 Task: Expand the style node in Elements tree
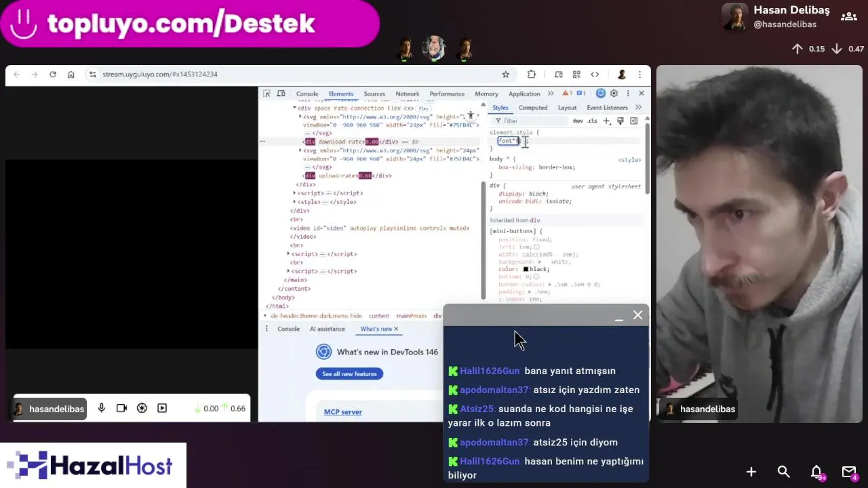pos(294,201)
